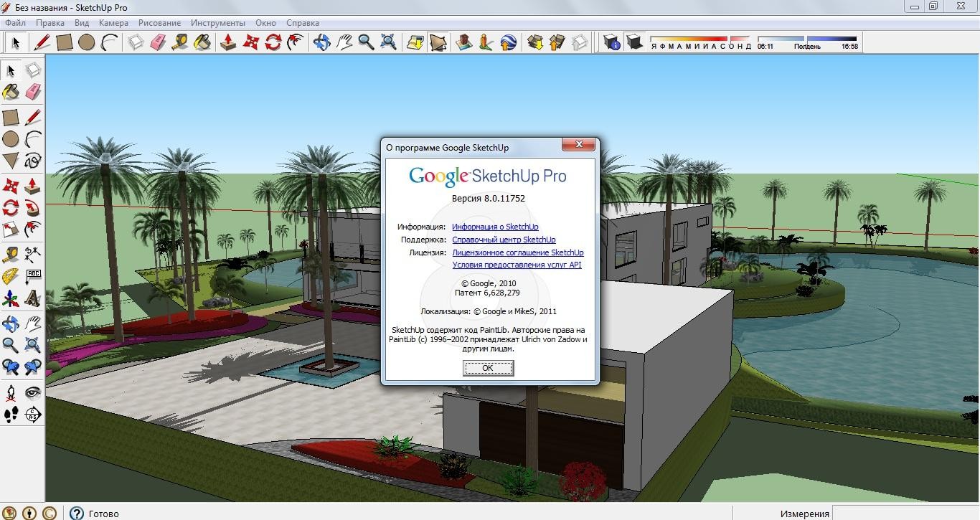Open the Правка menu
The height and width of the screenshot is (520, 980).
click(x=50, y=23)
